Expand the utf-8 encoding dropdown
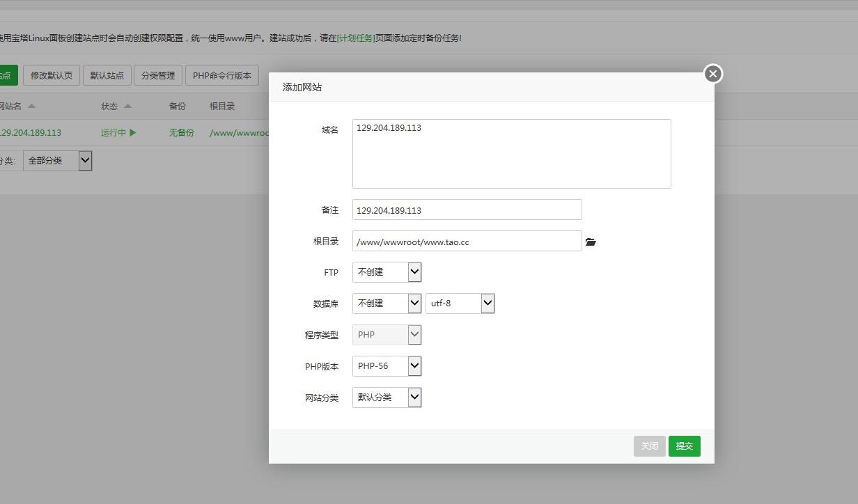The image size is (858, 504). pyautogui.click(x=460, y=304)
